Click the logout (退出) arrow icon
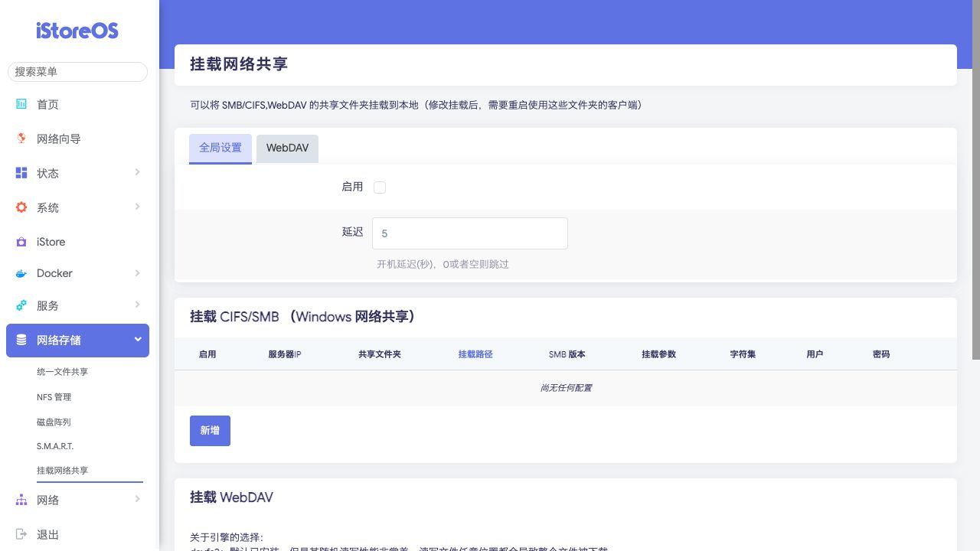The width and height of the screenshot is (980, 551). 21,534
